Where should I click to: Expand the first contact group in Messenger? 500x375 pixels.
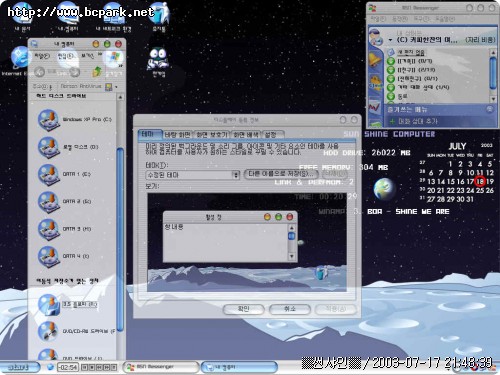tap(391, 61)
